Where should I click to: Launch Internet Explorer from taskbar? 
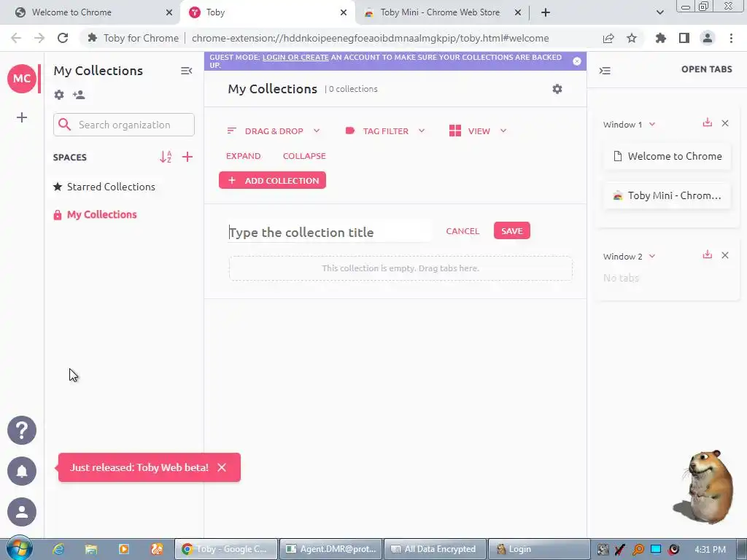58,549
